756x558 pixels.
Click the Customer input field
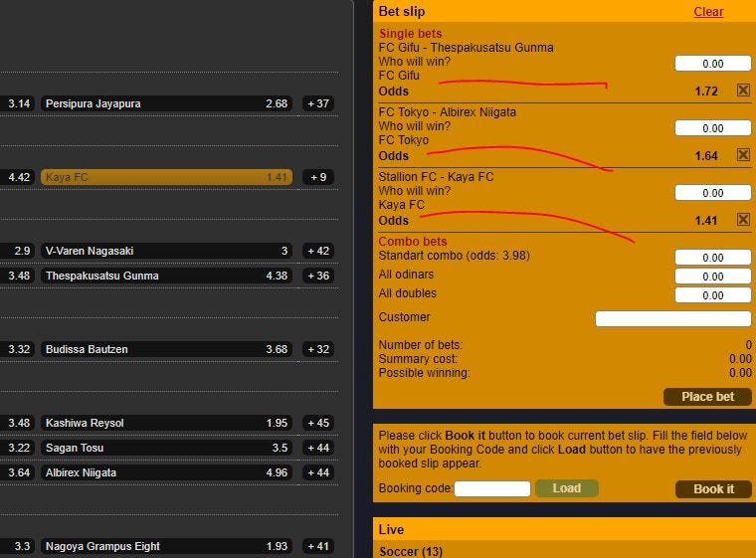point(673,318)
